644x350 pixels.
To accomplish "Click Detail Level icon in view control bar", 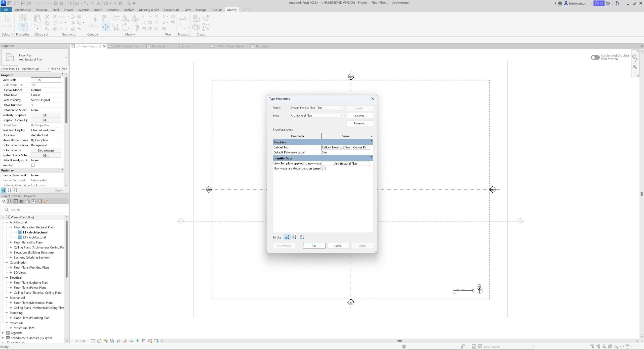I will pos(93,341).
